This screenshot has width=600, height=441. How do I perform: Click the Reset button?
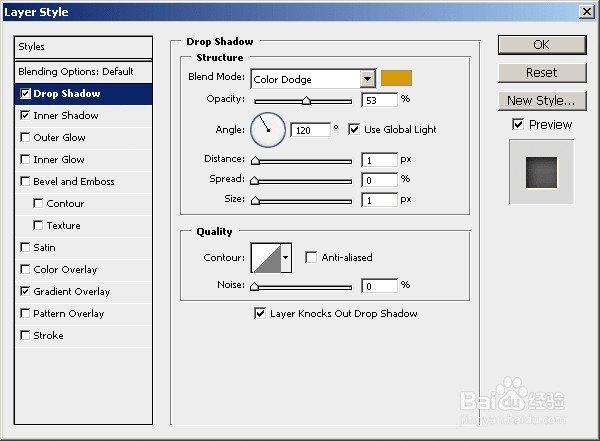point(542,73)
